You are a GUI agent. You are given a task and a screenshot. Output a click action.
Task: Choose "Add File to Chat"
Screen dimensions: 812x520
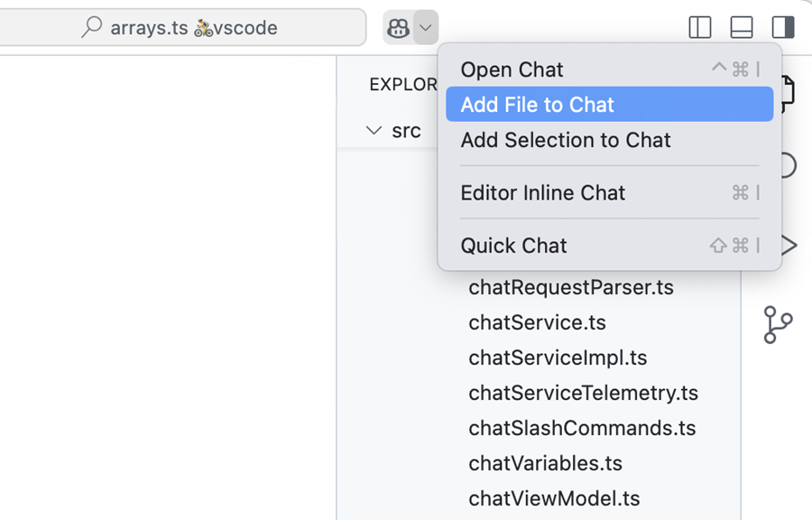[539, 104]
